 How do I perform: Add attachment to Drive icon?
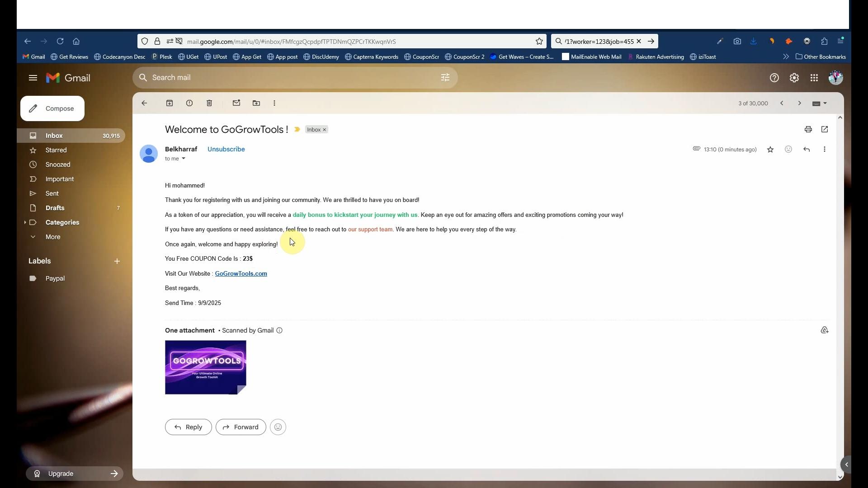825,330
